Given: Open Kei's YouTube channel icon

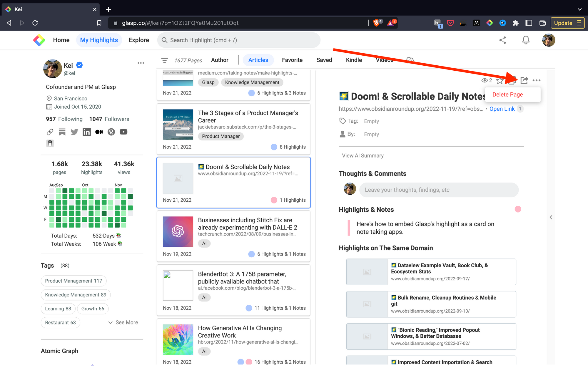Looking at the screenshot, I should coord(123,132).
